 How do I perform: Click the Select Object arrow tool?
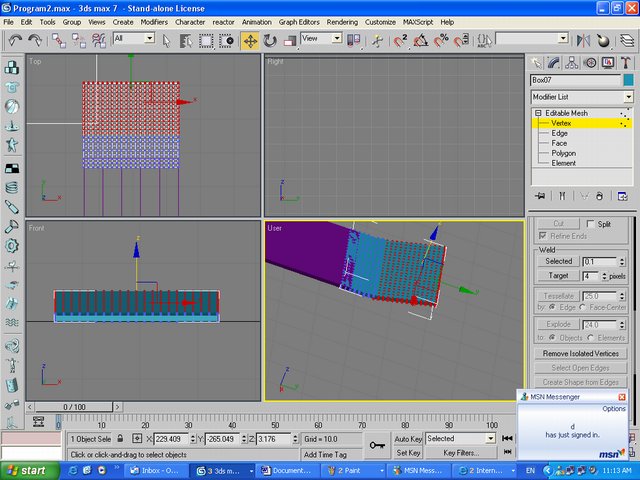pos(166,40)
